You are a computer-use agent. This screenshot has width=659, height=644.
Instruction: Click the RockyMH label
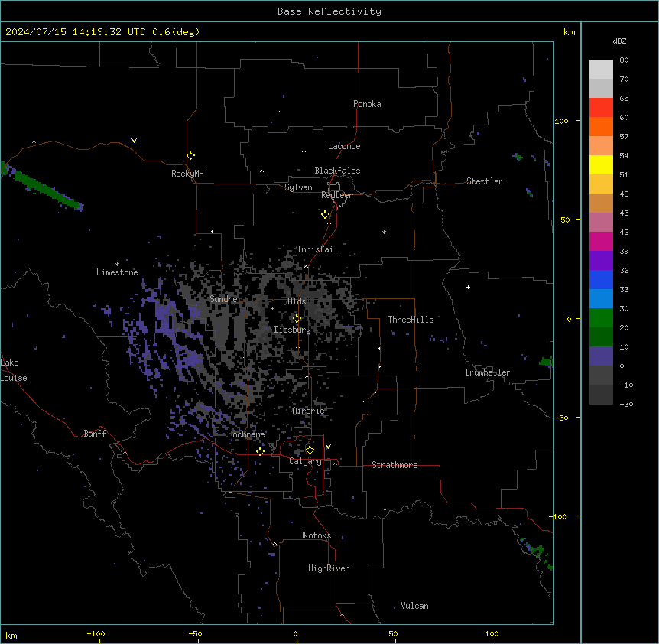pyautogui.click(x=187, y=174)
